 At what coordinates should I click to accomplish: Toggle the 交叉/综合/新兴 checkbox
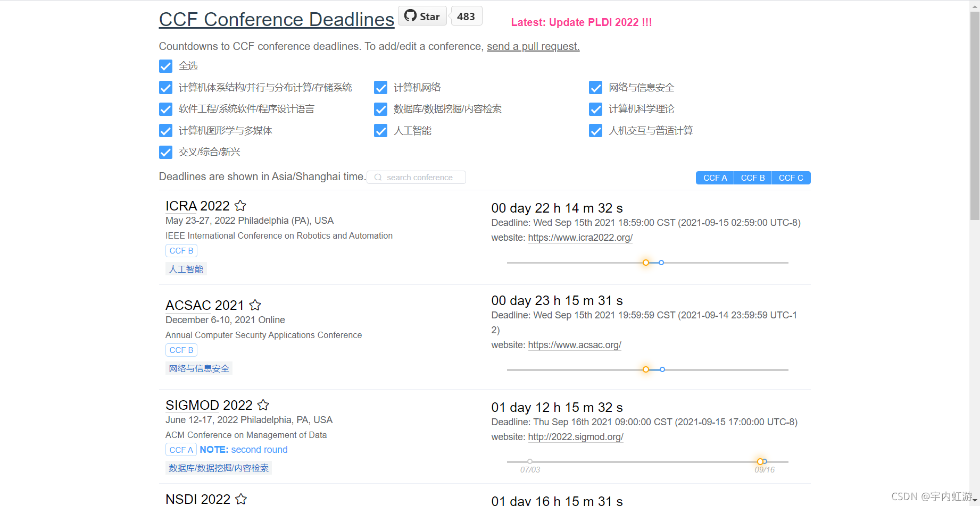[165, 152]
